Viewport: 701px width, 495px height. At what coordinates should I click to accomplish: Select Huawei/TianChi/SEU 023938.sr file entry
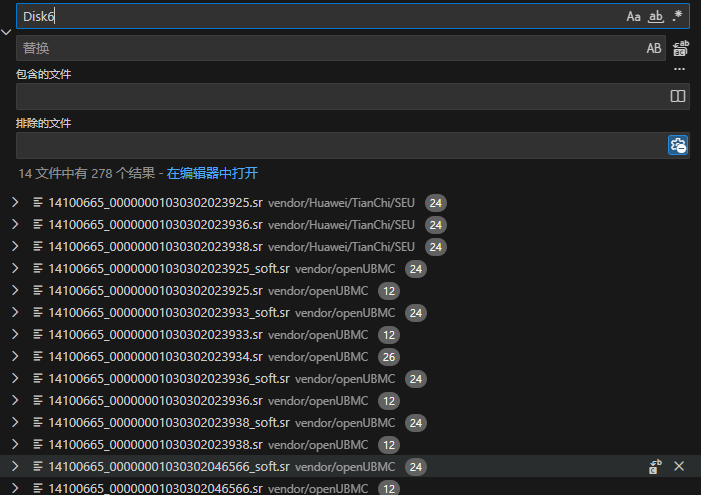tap(155, 246)
